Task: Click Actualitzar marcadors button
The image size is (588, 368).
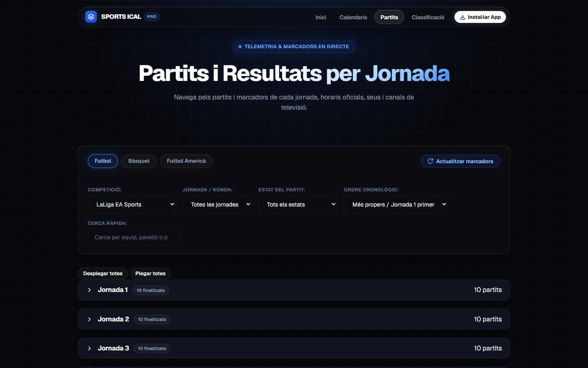Action: coord(460,161)
